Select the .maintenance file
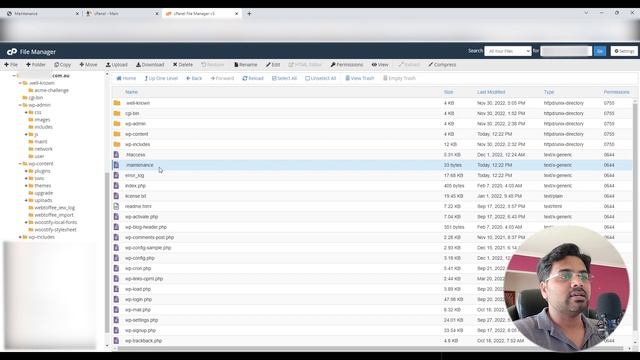Screen dimensions: 640x360 [x=372, y=165]
